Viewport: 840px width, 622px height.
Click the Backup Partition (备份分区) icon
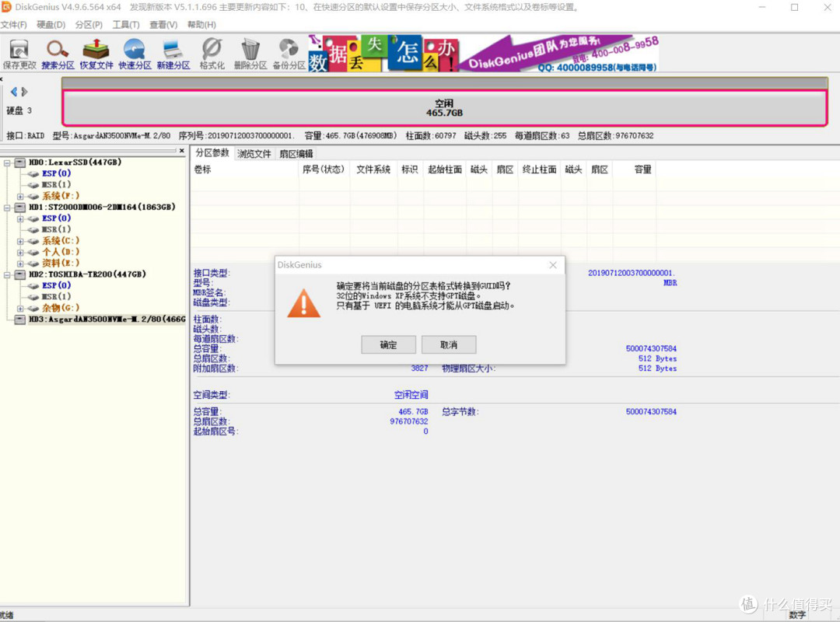(x=289, y=54)
